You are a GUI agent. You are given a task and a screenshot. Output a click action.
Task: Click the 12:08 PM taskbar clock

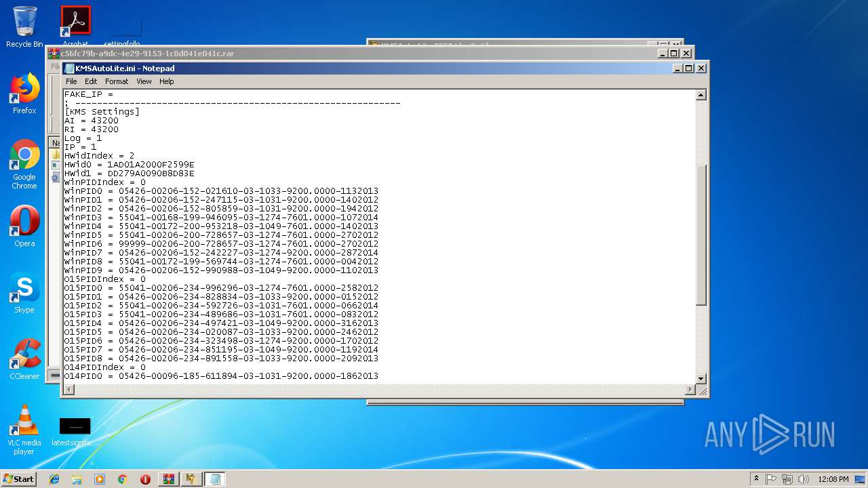click(833, 479)
